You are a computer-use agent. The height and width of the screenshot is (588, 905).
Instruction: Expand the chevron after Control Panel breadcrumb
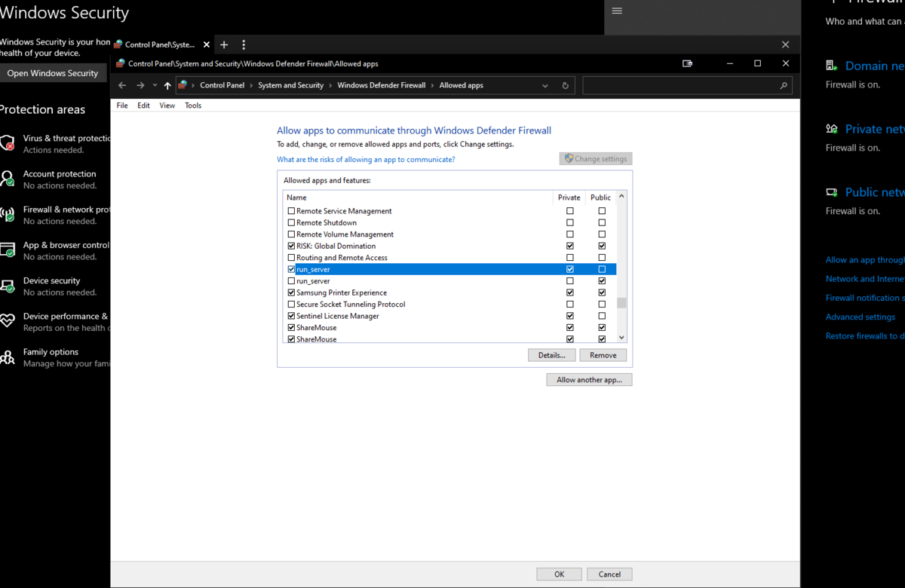click(251, 85)
